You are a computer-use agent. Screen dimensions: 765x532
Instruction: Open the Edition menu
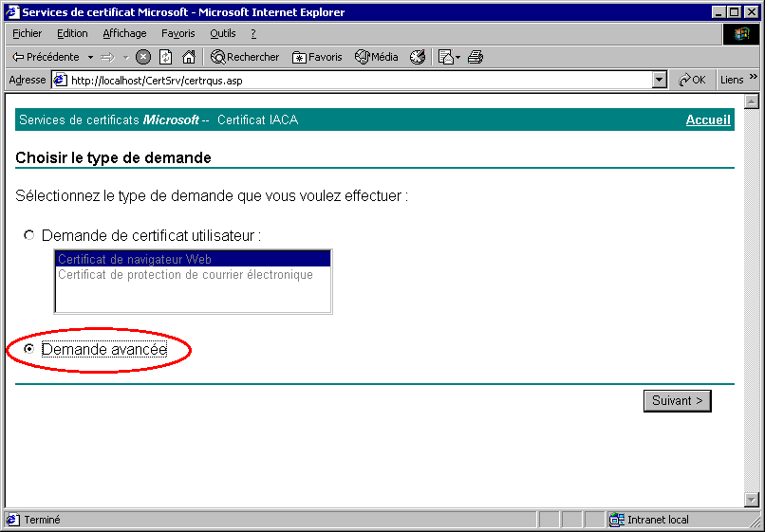point(72,33)
